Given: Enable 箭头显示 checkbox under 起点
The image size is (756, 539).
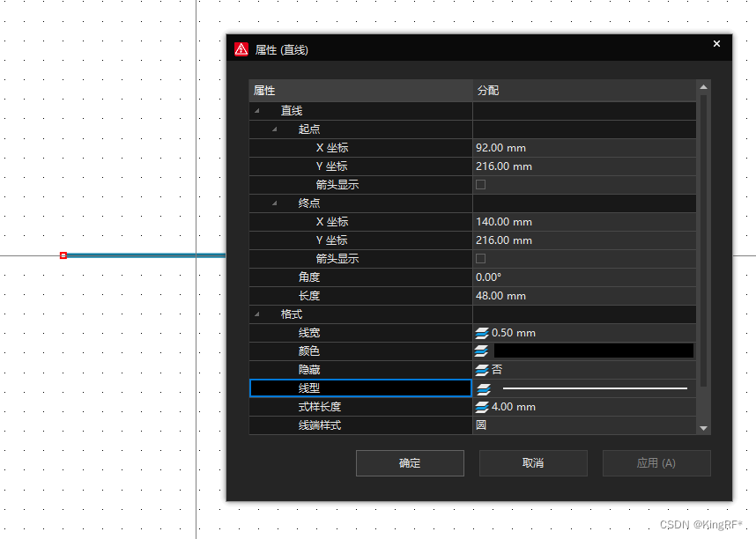Looking at the screenshot, I should click(x=481, y=185).
